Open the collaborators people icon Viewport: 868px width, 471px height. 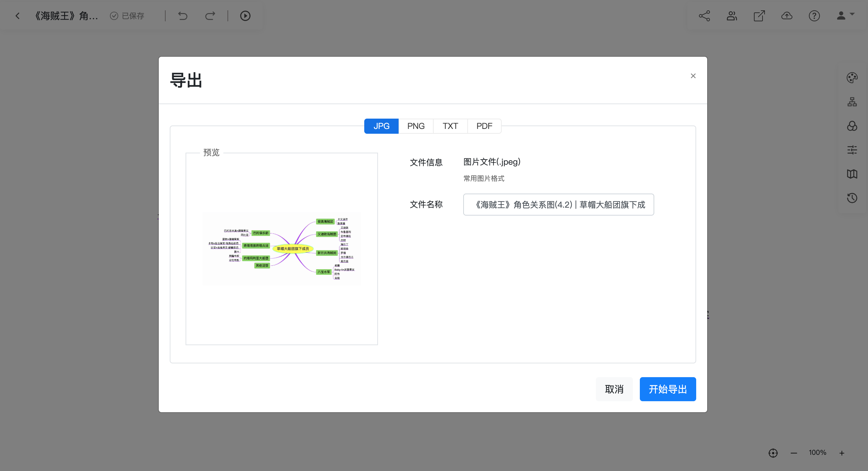click(x=732, y=16)
